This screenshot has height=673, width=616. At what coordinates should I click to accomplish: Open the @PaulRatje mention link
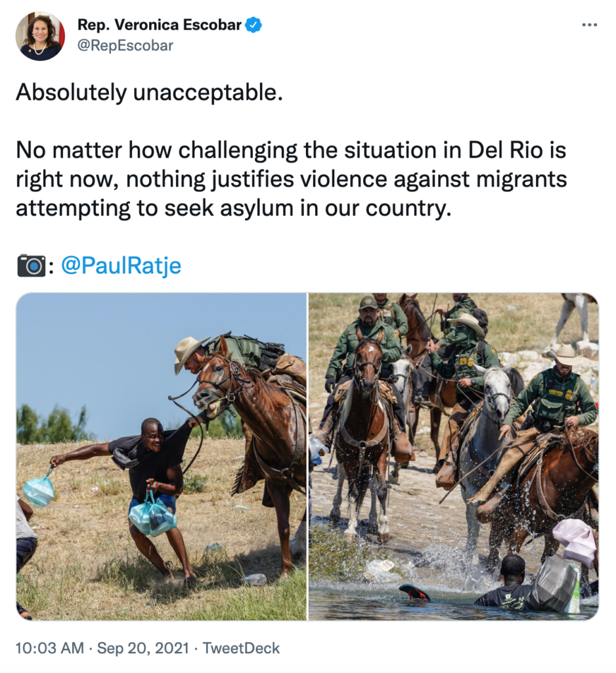(121, 266)
